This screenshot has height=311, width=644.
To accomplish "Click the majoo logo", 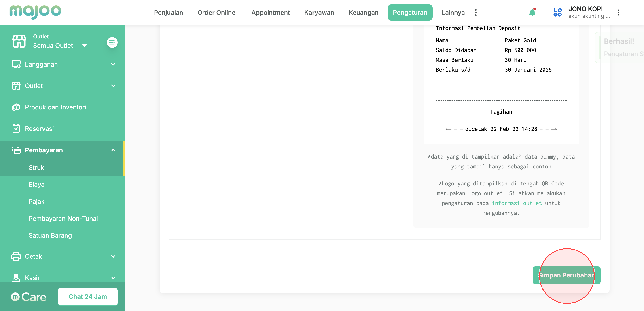I will tap(35, 12).
